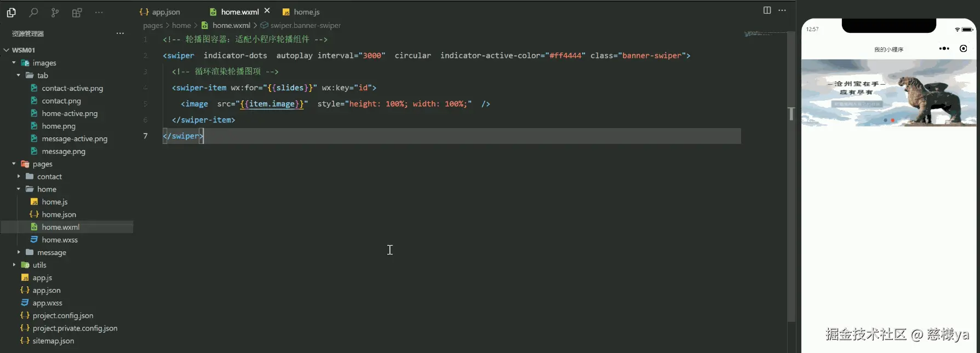
Task: Open the Explorer files icon
Action: (x=11, y=12)
